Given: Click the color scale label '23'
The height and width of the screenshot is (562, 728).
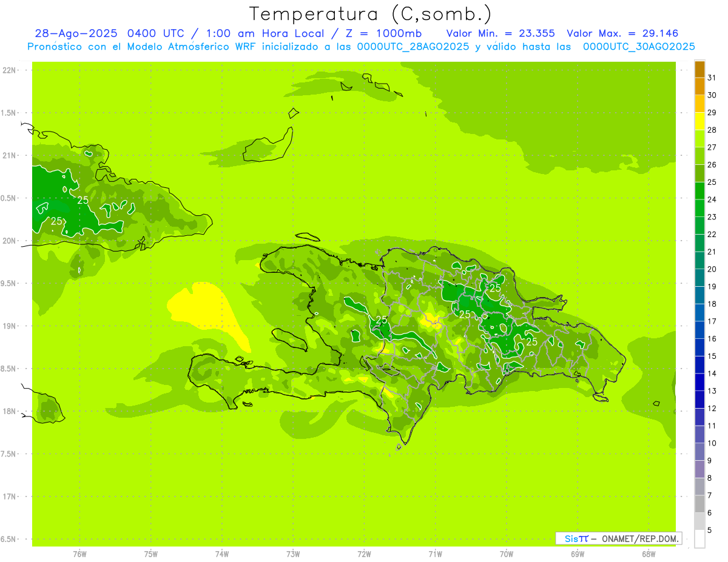Looking at the screenshot, I should point(712,217).
